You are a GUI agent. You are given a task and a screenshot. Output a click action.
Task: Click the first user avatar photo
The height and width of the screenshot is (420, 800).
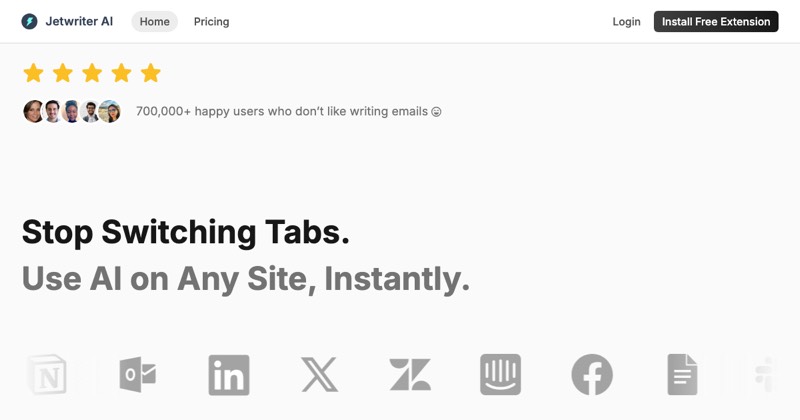[x=34, y=111]
